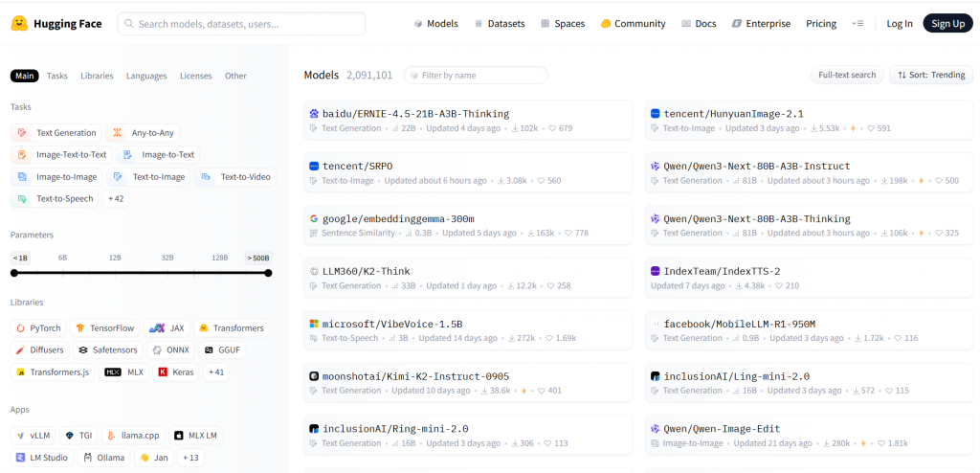Screen dimensions: 980x473
Task: Switch to the Other filter tab
Action: (x=235, y=76)
